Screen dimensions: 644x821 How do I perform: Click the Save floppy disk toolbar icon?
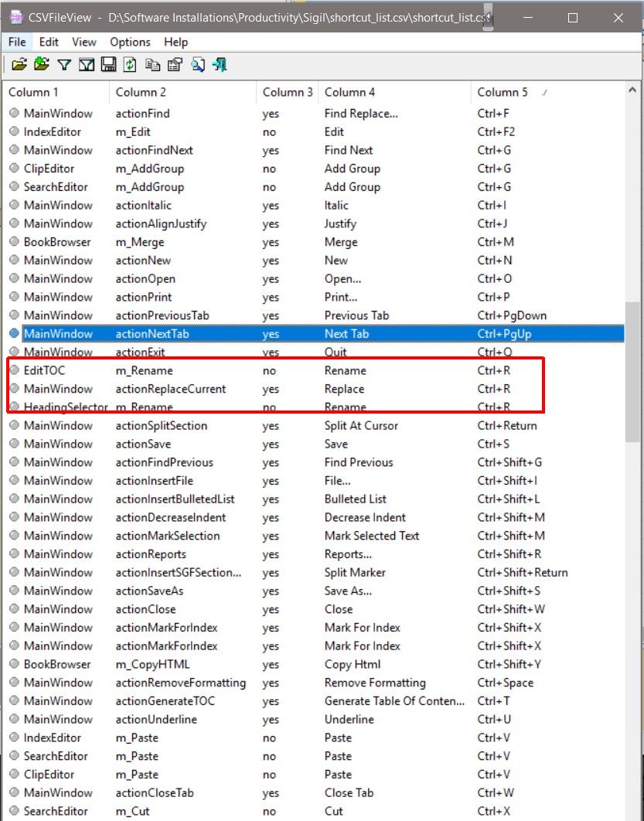tap(108, 65)
